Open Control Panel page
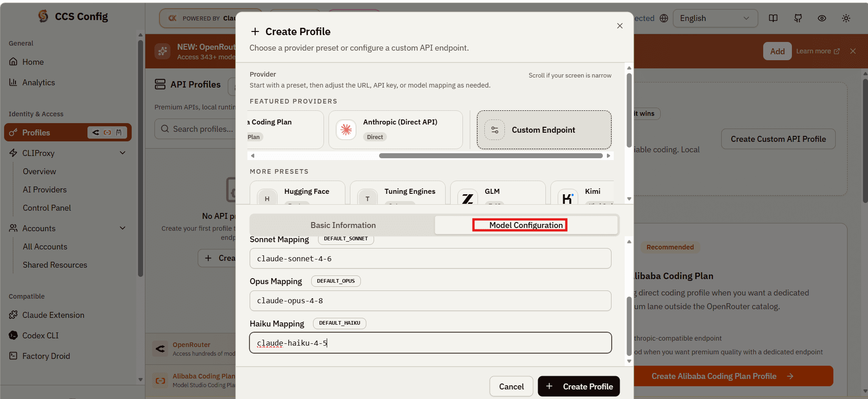This screenshot has width=868, height=399. click(47, 208)
